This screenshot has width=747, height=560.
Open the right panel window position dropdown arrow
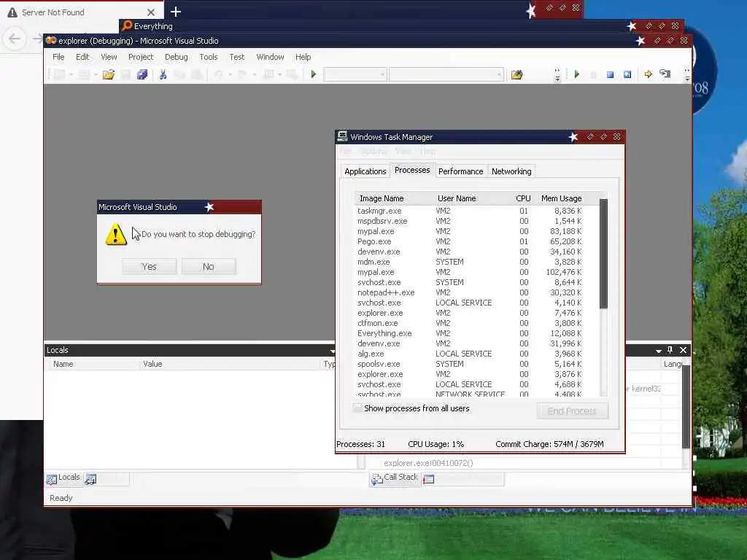click(x=659, y=351)
